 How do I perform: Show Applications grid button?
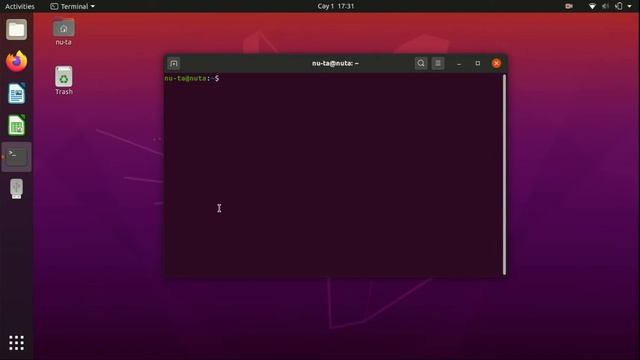coord(16,343)
